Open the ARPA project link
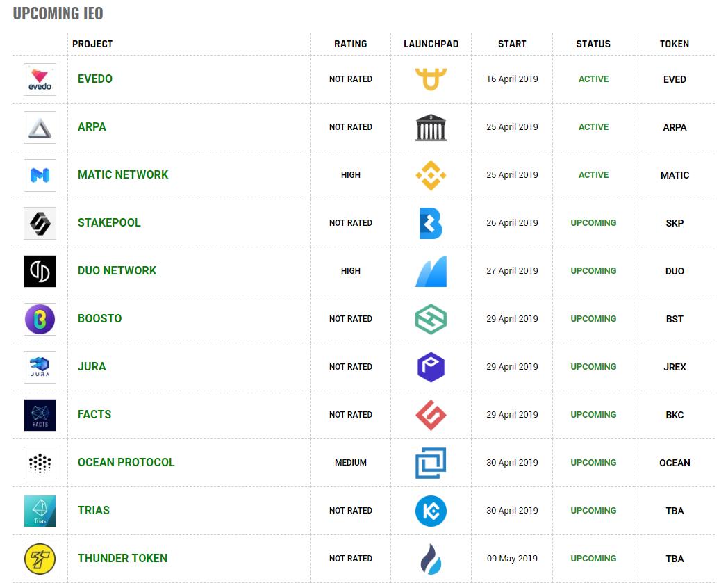 92,127
